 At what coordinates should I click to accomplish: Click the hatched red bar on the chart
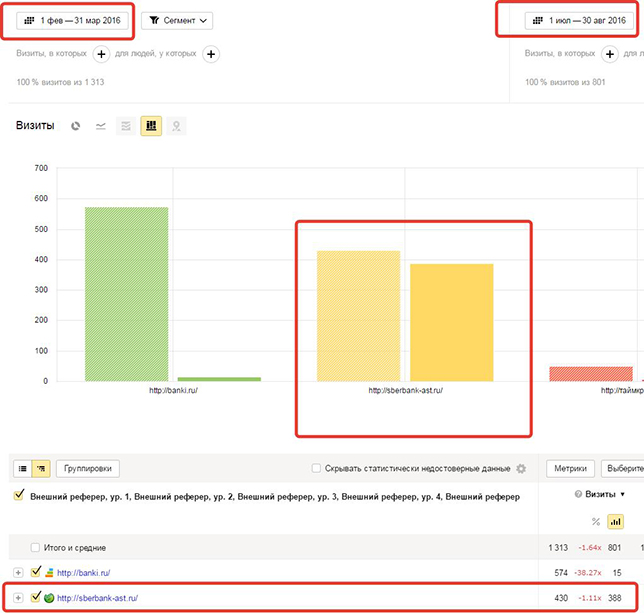(591, 374)
